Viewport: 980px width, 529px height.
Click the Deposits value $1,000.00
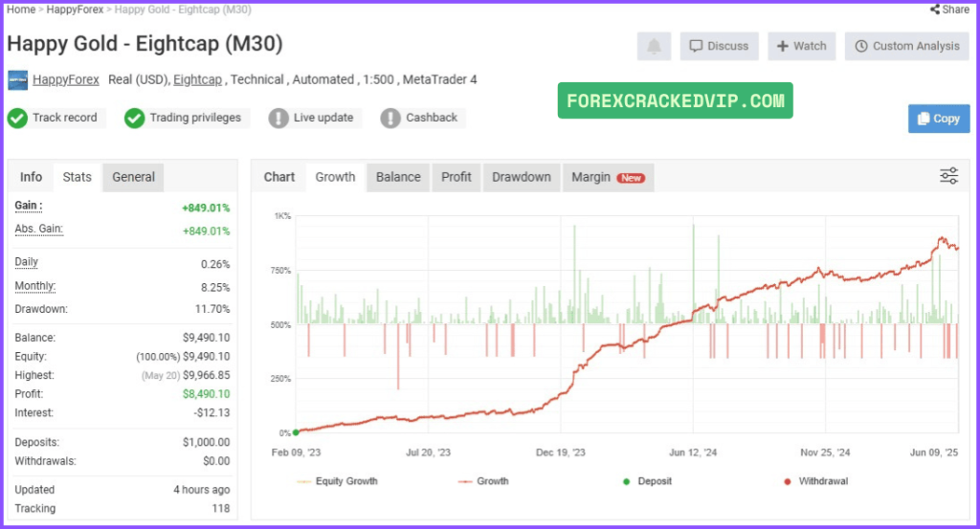pos(206,442)
